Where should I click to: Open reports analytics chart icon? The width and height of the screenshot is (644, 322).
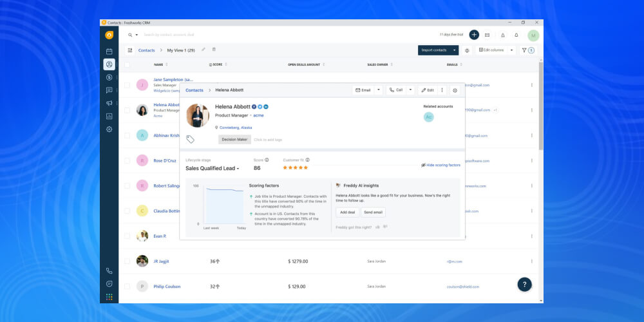click(x=109, y=116)
